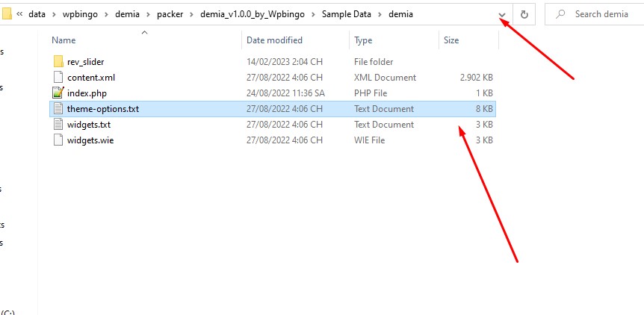Refresh the current folder view

(524, 14)
